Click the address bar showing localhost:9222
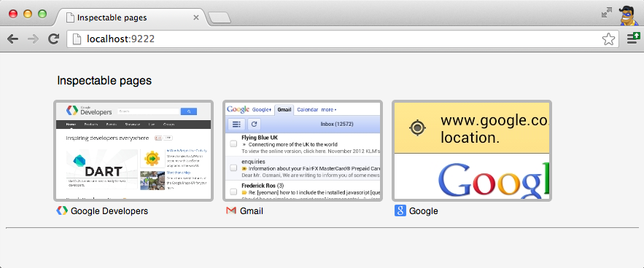Viewport: 644px width, 268px height. (x=343, y=39)
